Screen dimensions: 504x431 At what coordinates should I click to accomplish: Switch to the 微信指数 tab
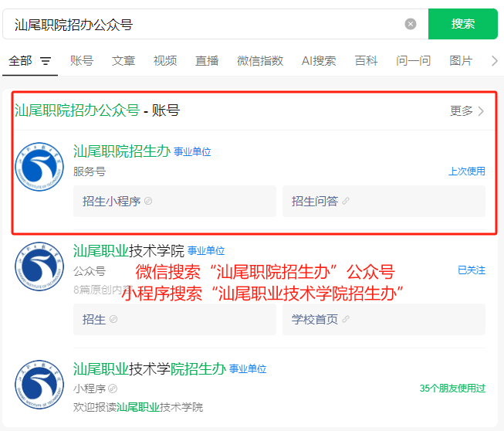pyautogui.click(x=260, y=61)
